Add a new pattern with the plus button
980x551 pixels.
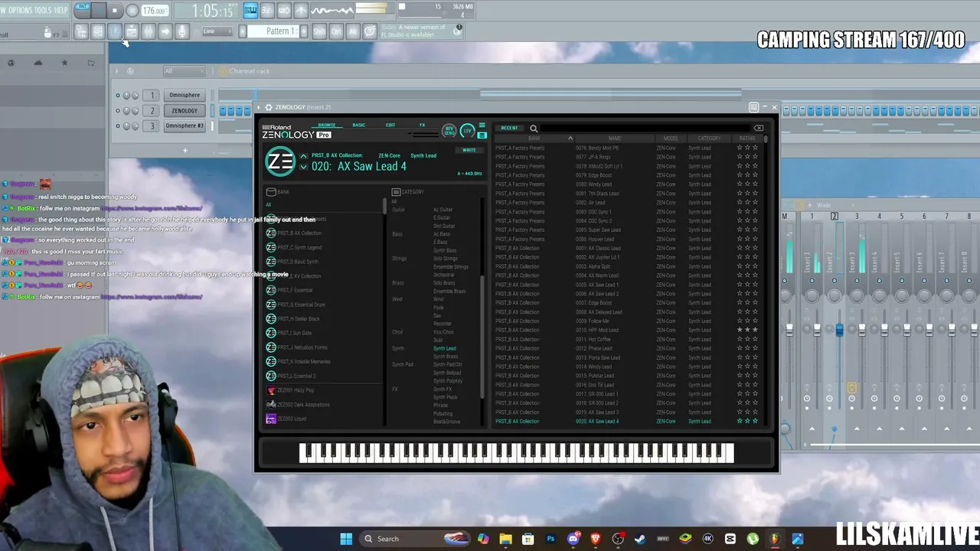click(305, 31)
